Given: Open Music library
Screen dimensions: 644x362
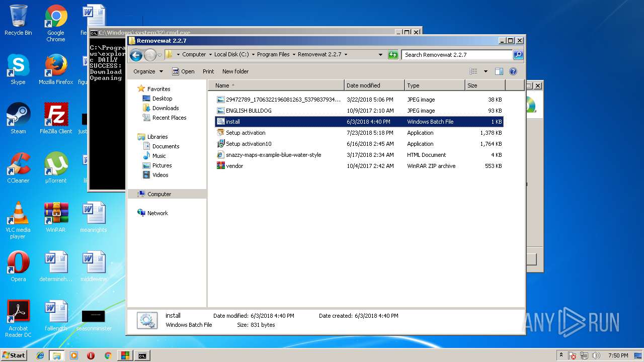Looking at the screenshot, I should tap(159, 156).
